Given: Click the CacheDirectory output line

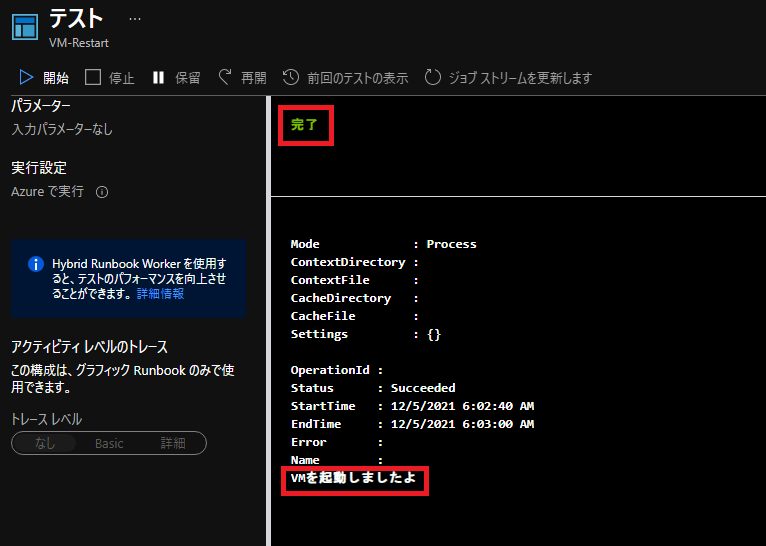Looking at the screenshot, I should tap(355, 298).
